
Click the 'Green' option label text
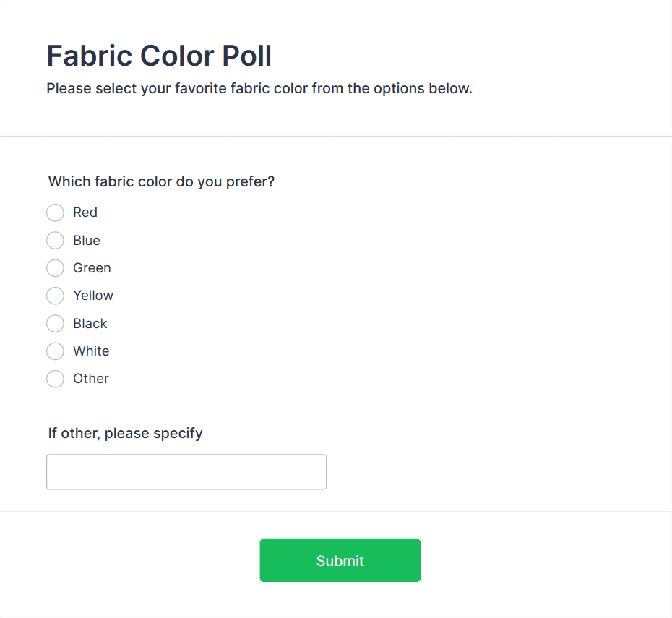[x=92, y=268]
